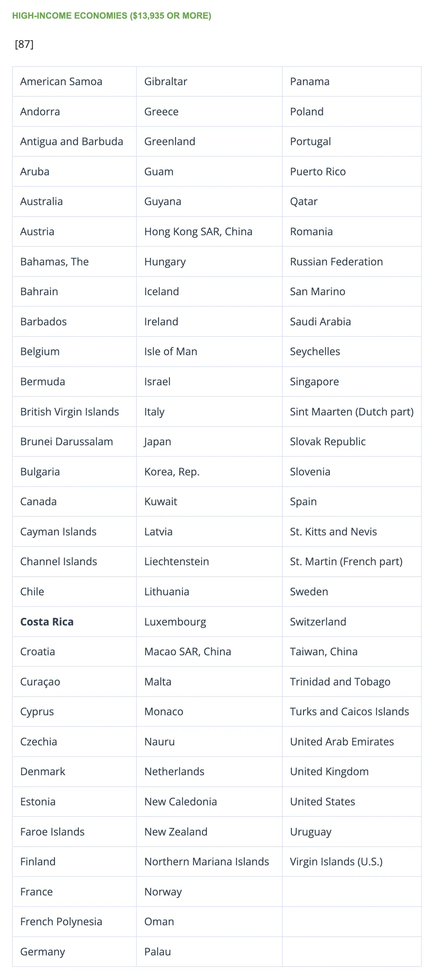Click the Brunei Darussalam cell
The width and height of the screenshot is (445, 980).
click(x=75, y=442)
